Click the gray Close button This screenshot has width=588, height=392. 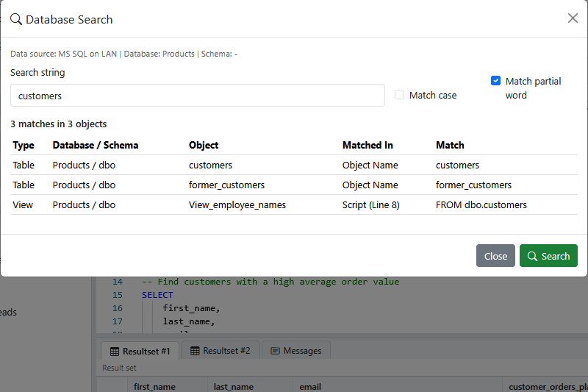click(x=495, y=256)
